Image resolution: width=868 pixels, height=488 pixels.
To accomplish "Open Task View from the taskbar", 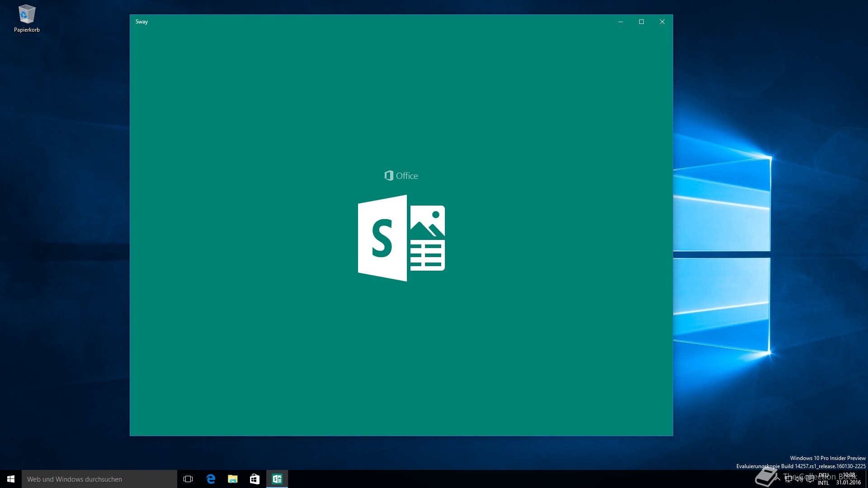I will click(x=188, y=479).
